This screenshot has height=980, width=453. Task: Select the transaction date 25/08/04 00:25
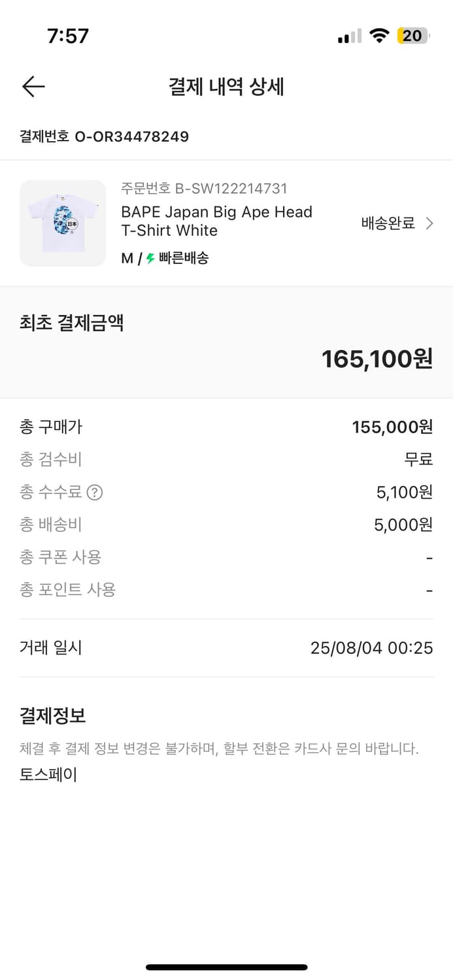click(371, 647)
